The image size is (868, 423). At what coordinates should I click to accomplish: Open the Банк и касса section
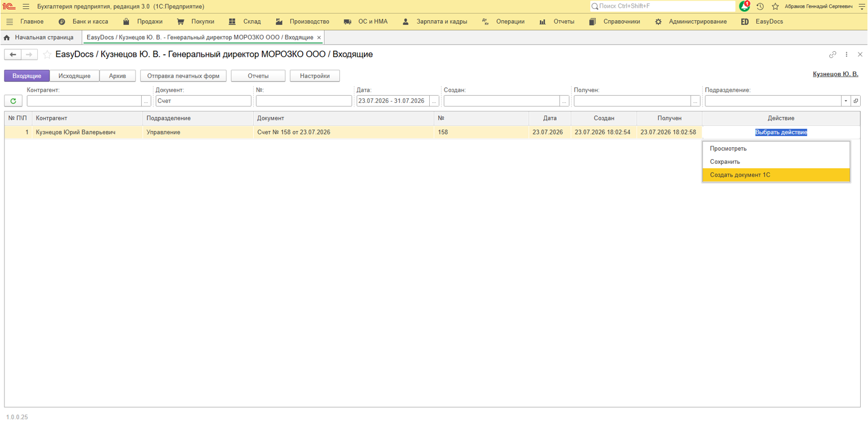point(91,21)
